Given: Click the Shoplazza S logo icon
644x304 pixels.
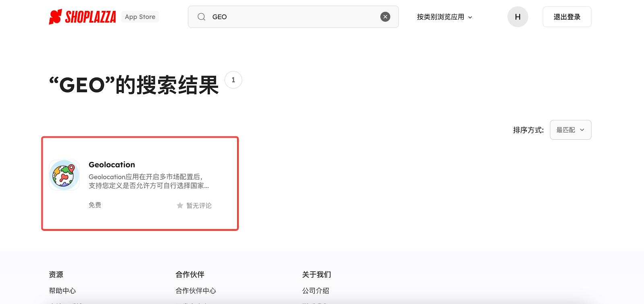Looking at the screenshot, I should pos(56,17).
